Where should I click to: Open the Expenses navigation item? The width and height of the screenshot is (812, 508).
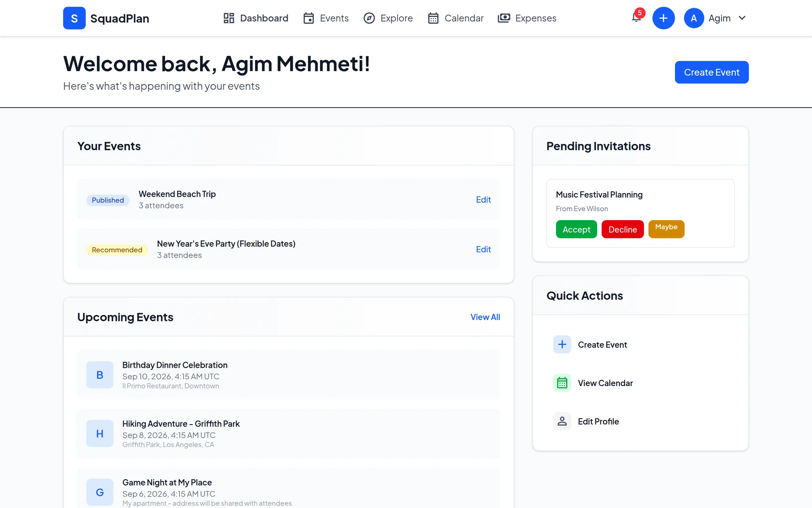click(x=527, y=18)
